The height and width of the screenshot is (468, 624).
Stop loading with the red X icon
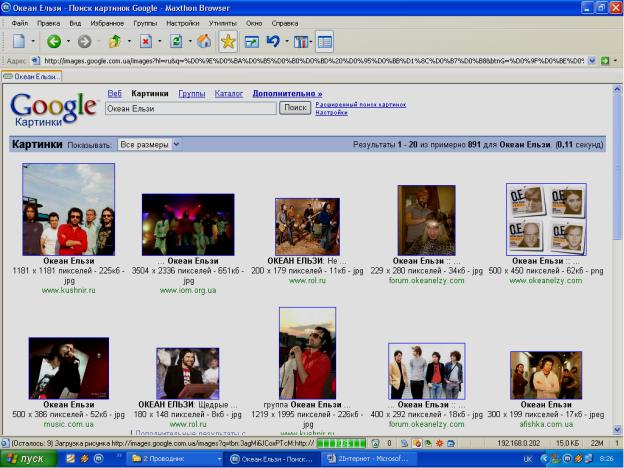point(146,41)
